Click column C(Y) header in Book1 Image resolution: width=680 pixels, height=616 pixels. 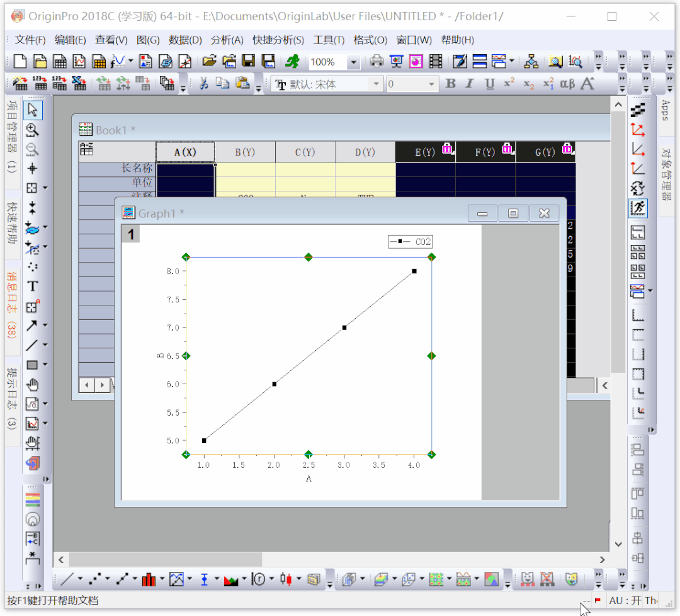pyautogui.click(x=305, y=152)
